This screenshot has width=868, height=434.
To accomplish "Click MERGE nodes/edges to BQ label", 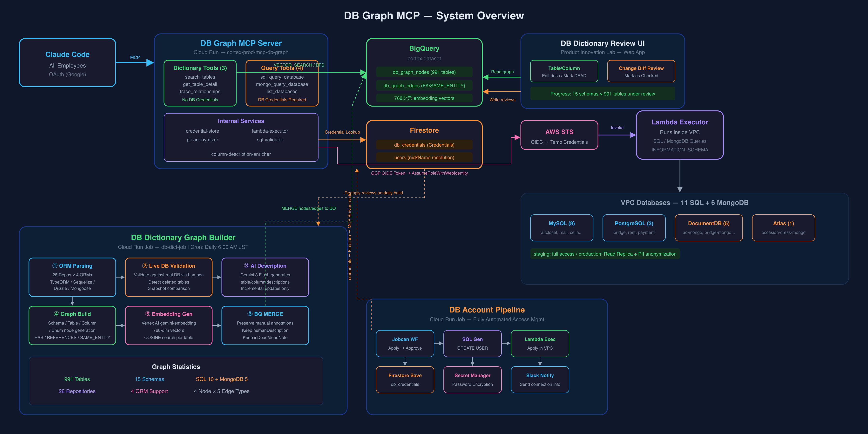I will pyautogui.click(x=308, y=208).
